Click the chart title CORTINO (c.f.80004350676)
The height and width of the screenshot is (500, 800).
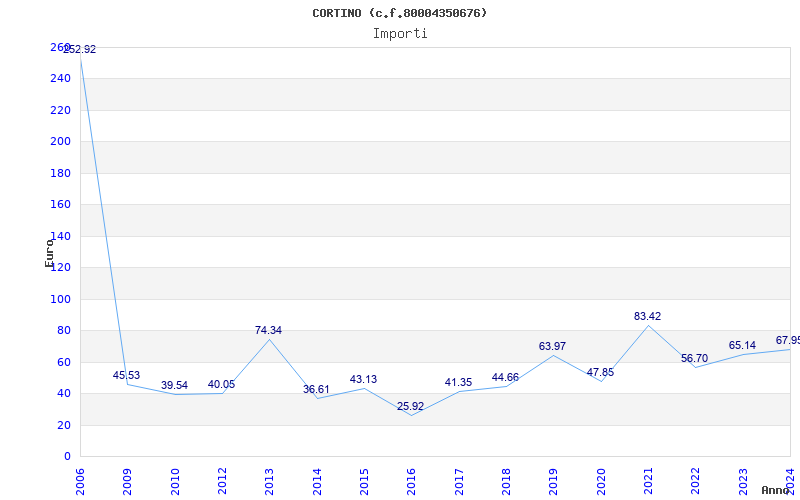click(399, 13)
